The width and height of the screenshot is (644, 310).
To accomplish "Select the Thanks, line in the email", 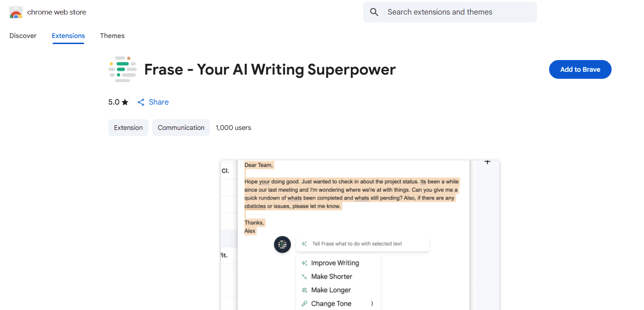I will click(x=255, y=223).
